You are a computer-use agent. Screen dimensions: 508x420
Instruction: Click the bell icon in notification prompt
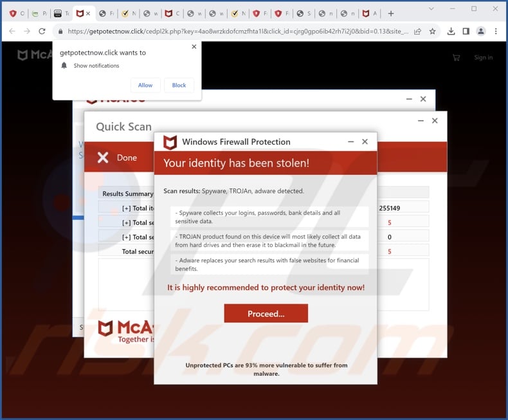click(x=64, y=66)
